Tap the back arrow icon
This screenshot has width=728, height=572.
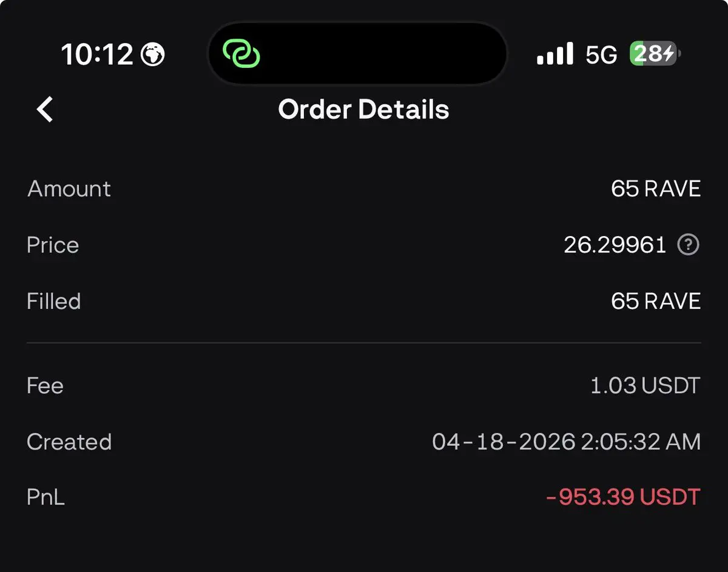click(x=45, y=110)
